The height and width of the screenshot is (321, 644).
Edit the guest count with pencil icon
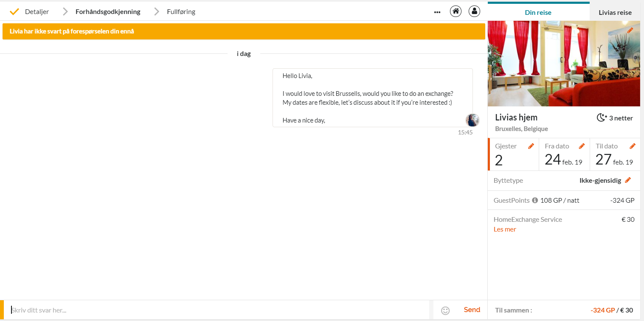coord(531,146)
